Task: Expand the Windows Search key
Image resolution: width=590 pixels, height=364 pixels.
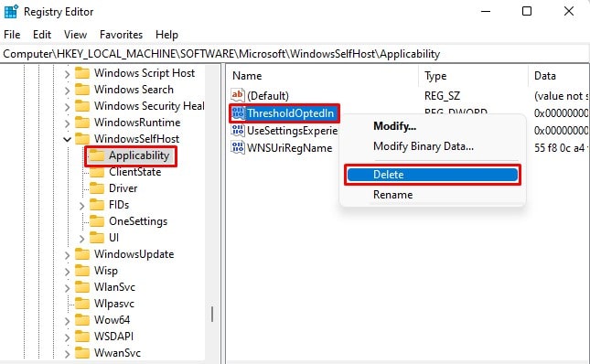Action: pyautogui.click(x=67, y=91)
